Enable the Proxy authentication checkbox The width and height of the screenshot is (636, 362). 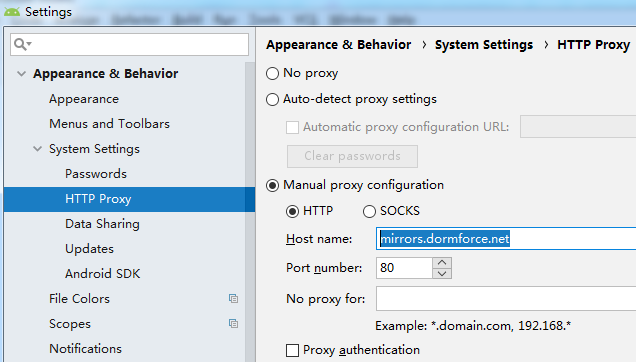tap(292, 350)
